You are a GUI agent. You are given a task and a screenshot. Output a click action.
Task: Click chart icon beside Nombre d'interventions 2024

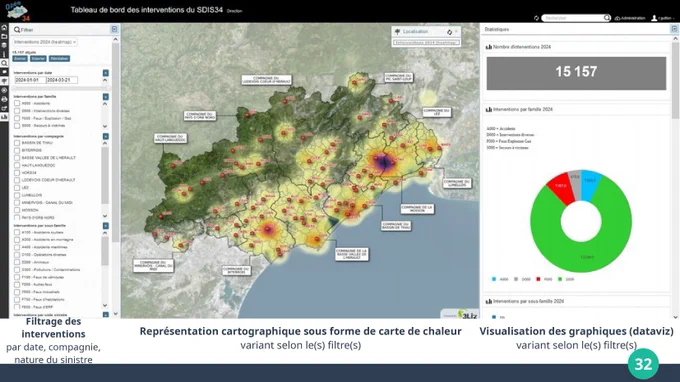(489, 47)
